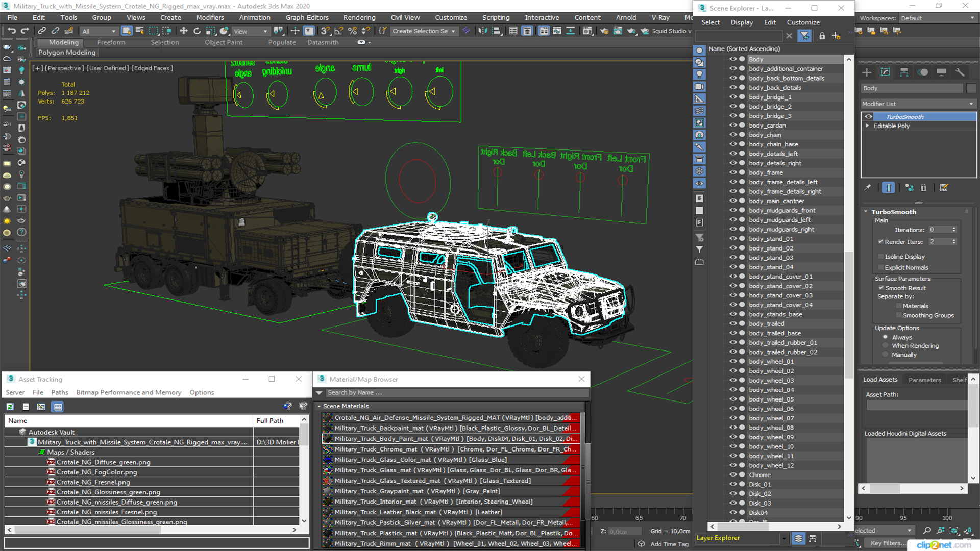Click Remove Modifier trash icon

(x=923, y=188)
